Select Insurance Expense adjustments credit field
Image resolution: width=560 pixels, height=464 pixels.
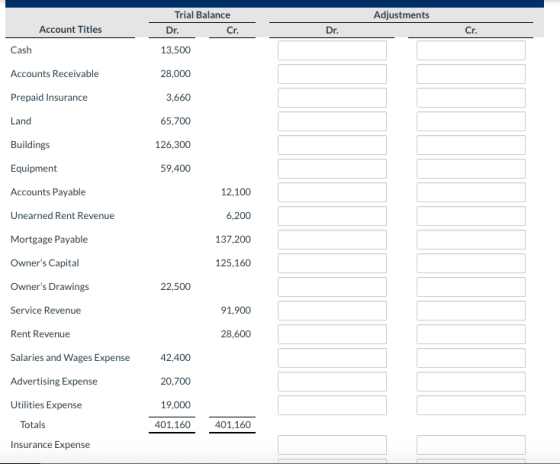tap(471, 445)
